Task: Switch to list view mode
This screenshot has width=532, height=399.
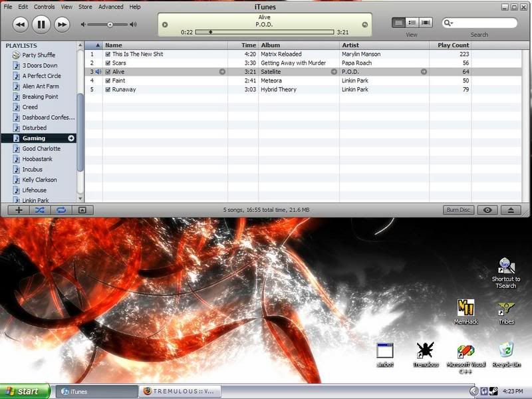Action: pos(398,23)
